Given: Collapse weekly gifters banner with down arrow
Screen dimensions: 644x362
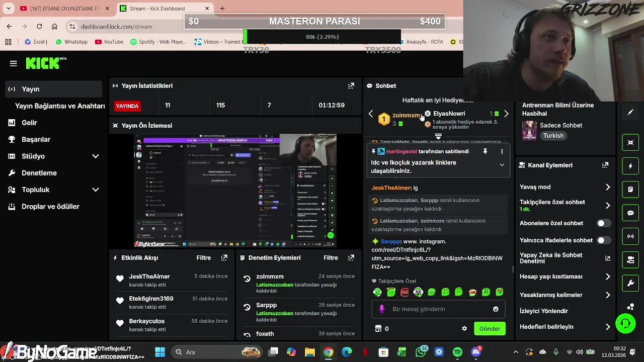Looking at the screenshot, I should pyautogui.click(x=438, y=136).
